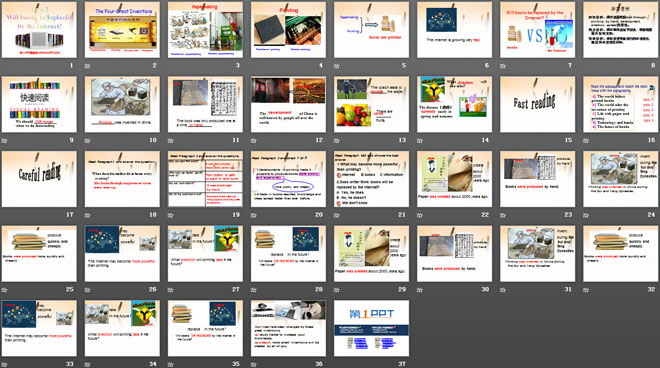
Task: Click the animation star under slide 2
Action: [x=88, y=66]
